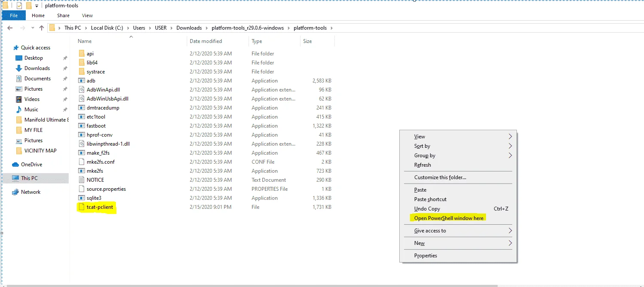
Task: Expand the New submenu arrow
Action: click(510, 243)
